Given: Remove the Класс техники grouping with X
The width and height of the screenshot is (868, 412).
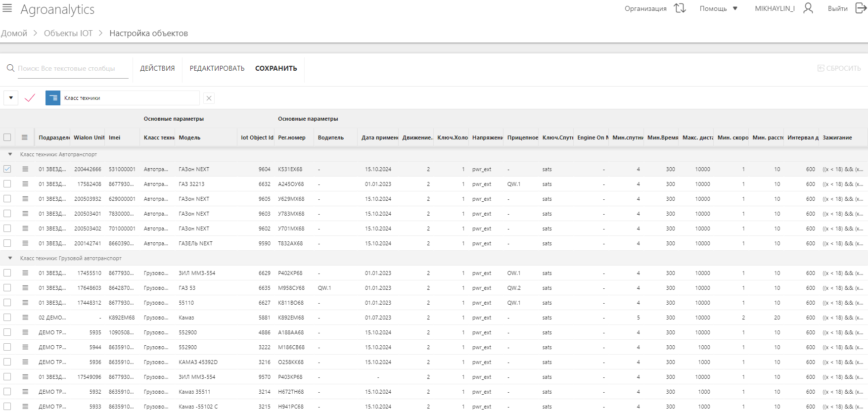Looking at the screenshot, I should pos(209,98).
